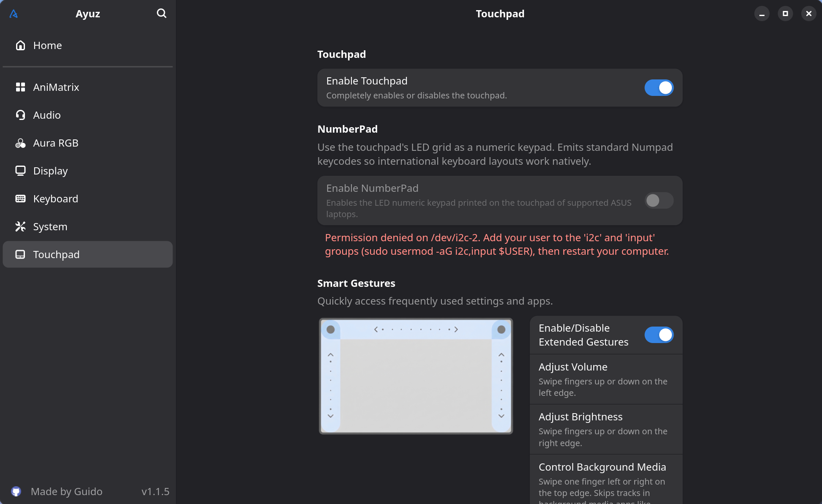822x504 pixels.
Task: Select the Touchpad sidebar entry
Action: pos(88,254)
